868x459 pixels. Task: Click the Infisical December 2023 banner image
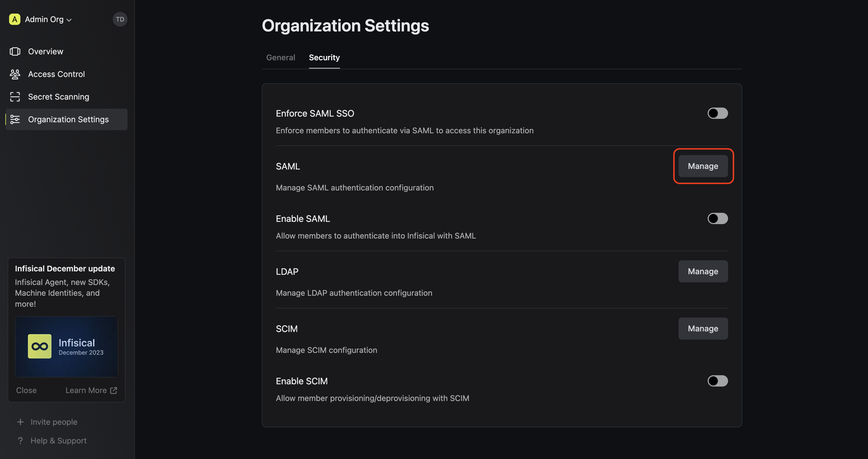[66, 347]
